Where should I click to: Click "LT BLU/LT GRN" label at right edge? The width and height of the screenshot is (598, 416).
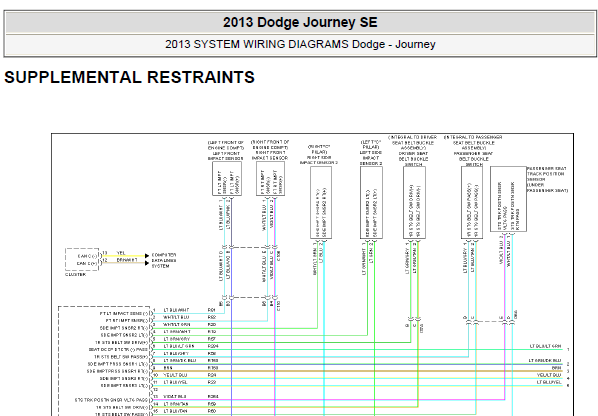click(545, 346)
